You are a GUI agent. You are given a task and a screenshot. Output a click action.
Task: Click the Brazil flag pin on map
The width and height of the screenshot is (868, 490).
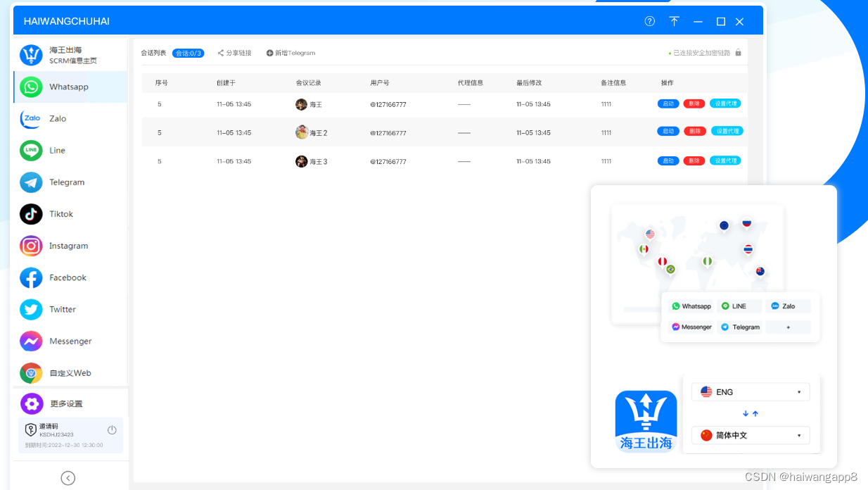tap(670, 270)
